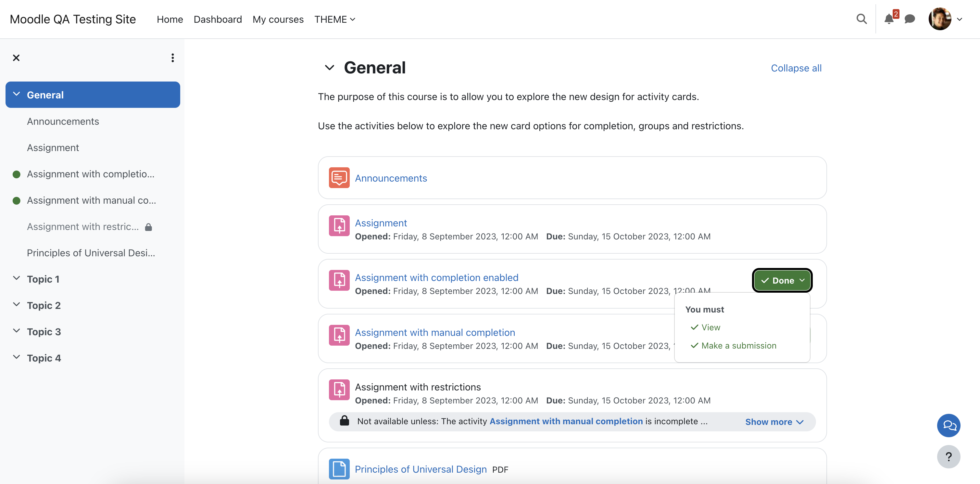Open the user profile avatar
This screenshot has height=484, width=980.
coord(940,19)
